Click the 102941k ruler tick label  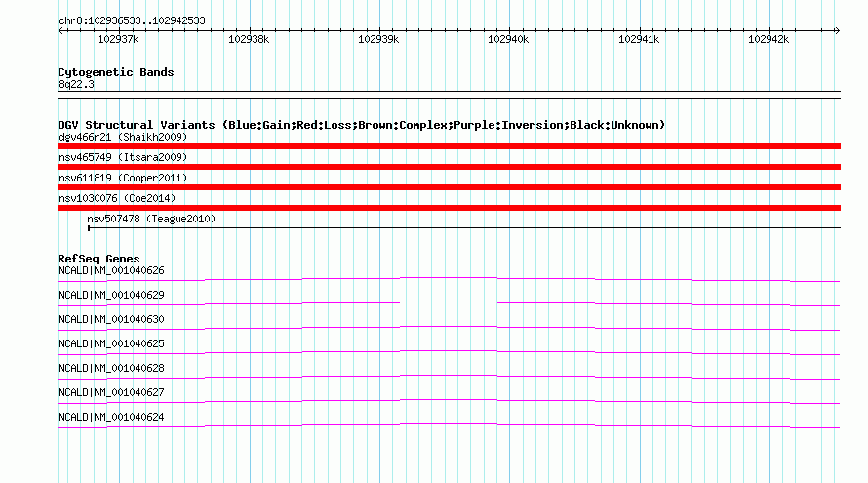click(x=638, y=39)
